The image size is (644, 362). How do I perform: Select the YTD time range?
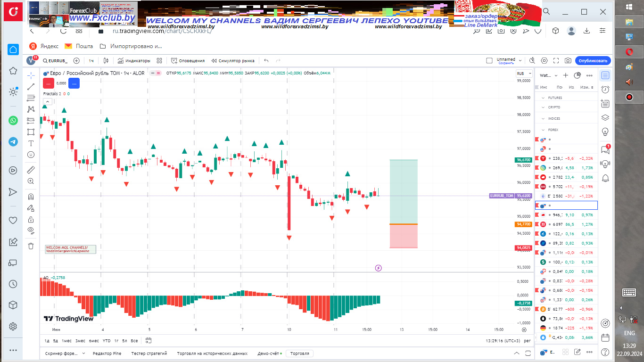[x=107, y=340]
